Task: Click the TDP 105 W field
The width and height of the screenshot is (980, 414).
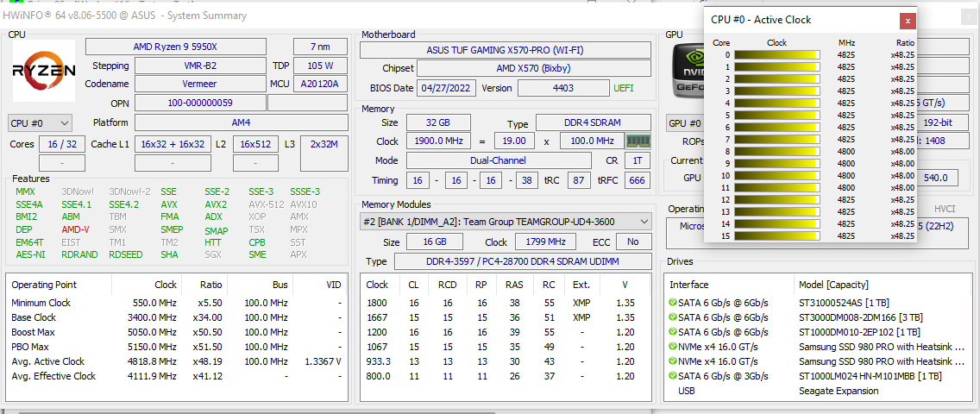Action: 321,66
